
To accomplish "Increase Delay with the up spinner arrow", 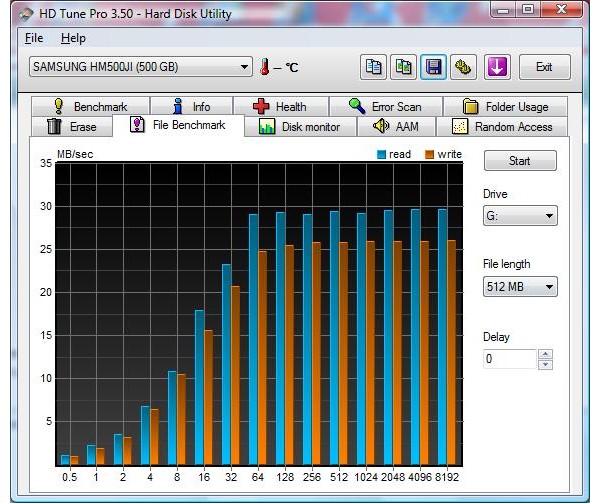I will 545,354.
